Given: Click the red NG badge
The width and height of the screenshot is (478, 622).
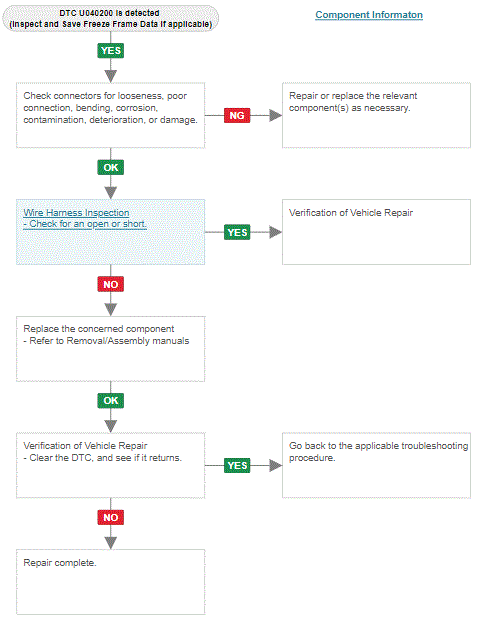Looking at the screenshot, I should coord(237,115).
